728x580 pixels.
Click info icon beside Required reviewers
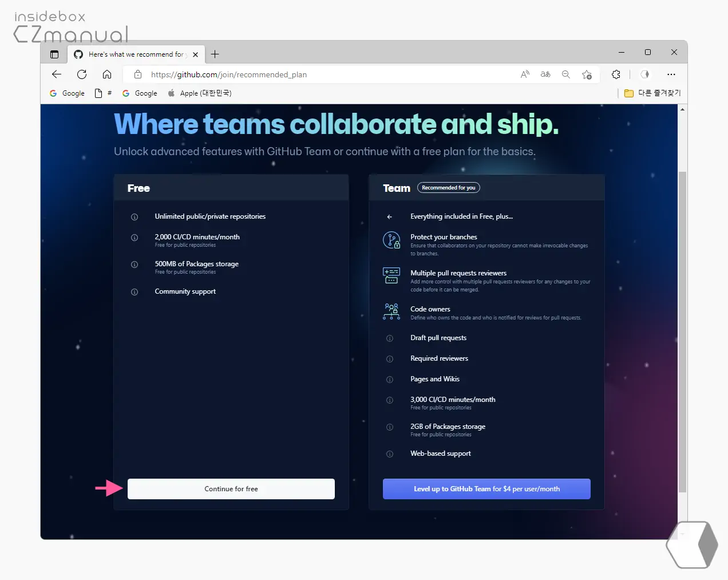390,359
